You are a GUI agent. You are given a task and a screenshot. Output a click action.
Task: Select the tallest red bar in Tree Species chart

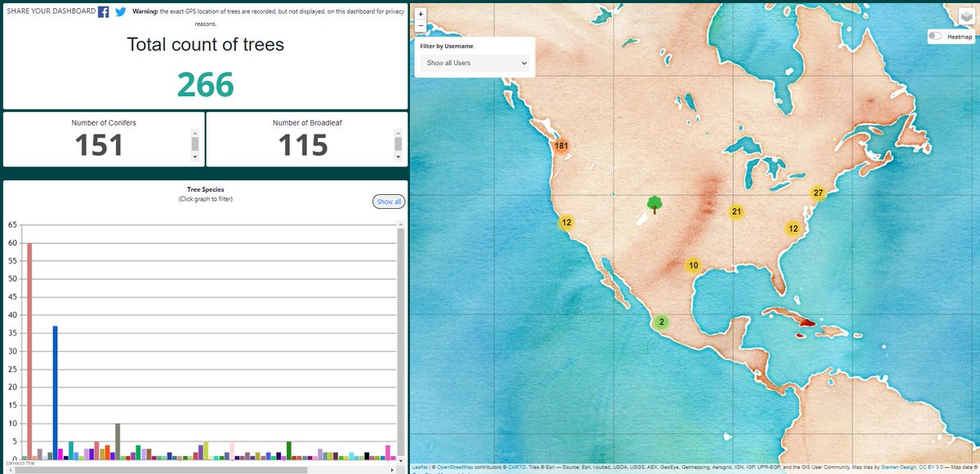pos(28,343)
